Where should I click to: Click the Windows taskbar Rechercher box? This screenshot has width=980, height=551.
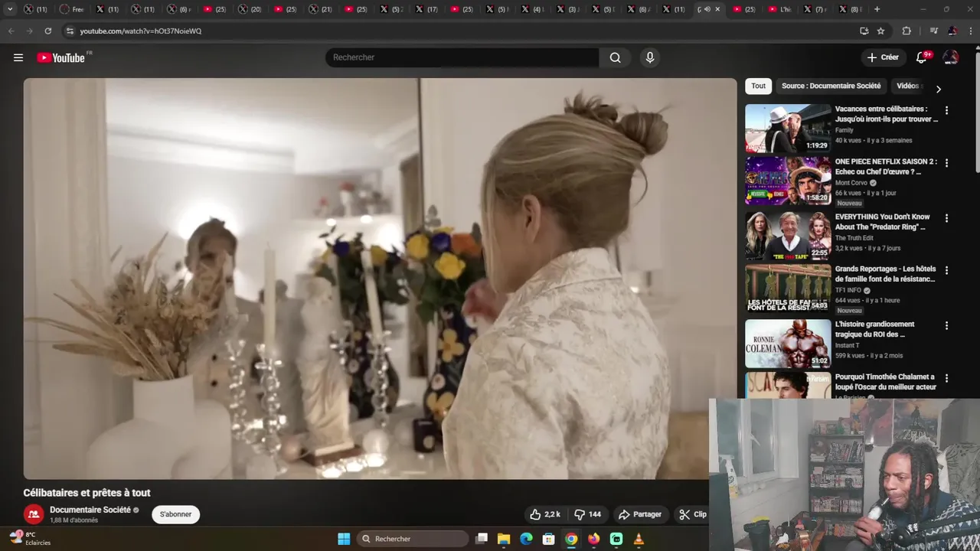[x=413, y=539]
